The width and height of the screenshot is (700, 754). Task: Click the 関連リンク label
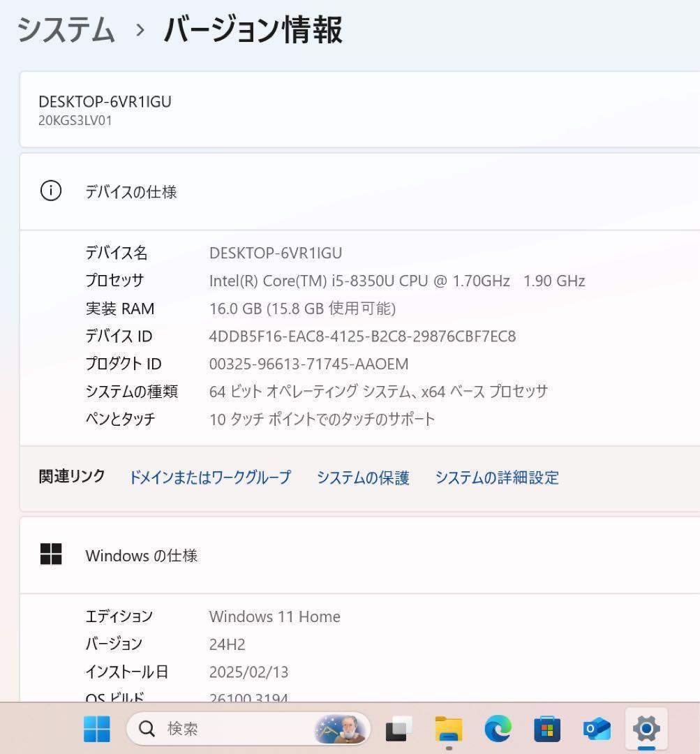(72, 476)
